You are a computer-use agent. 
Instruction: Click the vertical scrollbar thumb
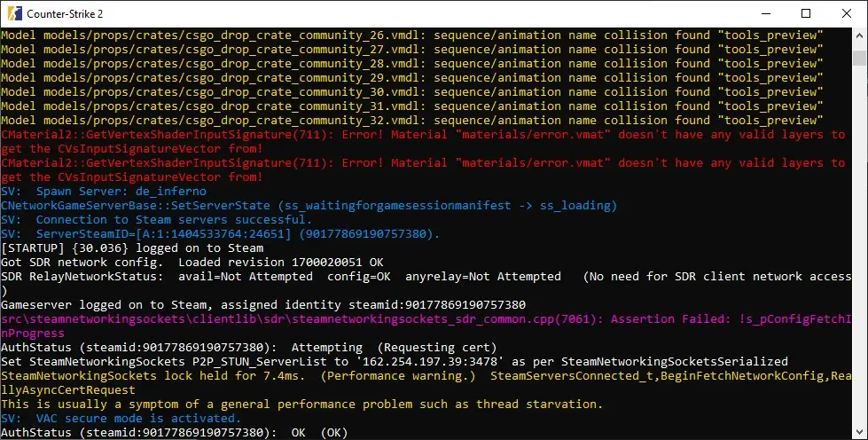click(860, 58)
